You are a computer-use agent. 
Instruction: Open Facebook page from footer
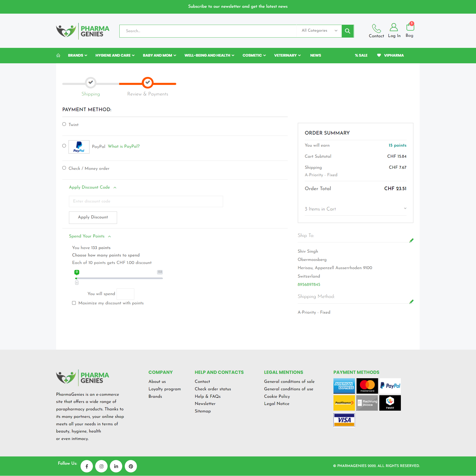87,466
